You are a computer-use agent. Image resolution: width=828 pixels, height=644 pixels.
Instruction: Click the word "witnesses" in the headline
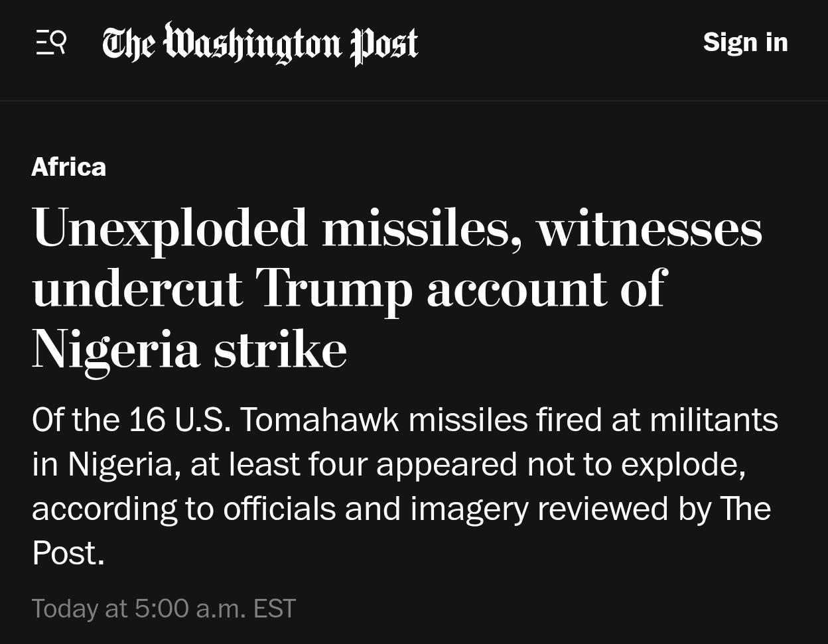[x=649, y=228]
